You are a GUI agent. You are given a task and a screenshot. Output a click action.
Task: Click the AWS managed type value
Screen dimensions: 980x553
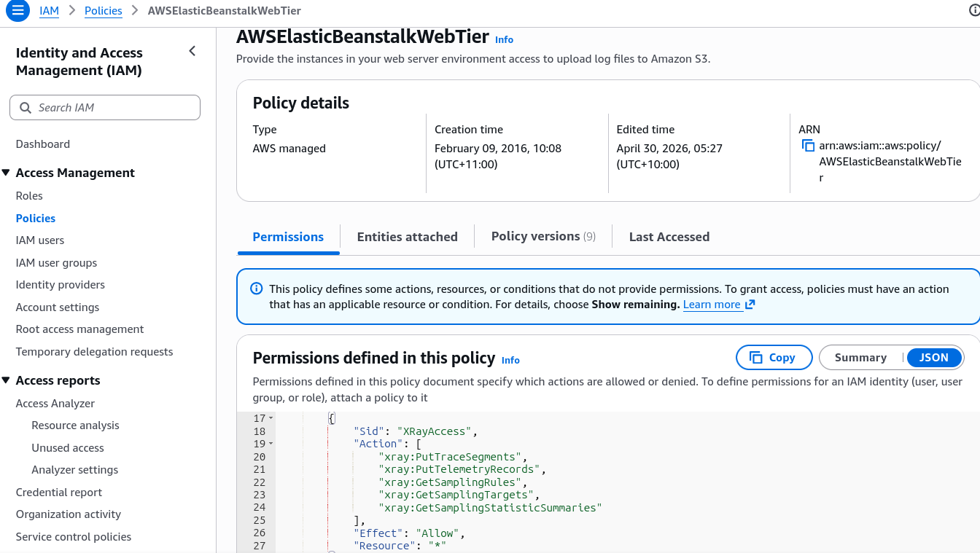click(x=289, y=149)
